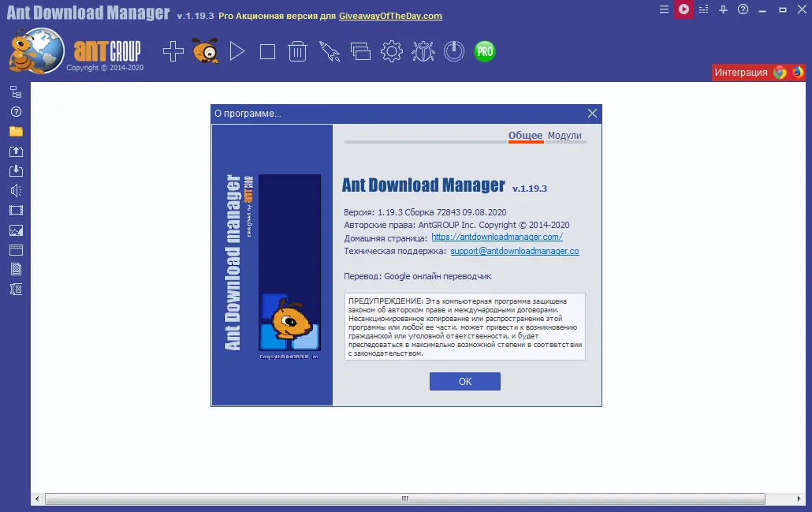Select the upload arrow sidebar icon

tap(16, 151)
